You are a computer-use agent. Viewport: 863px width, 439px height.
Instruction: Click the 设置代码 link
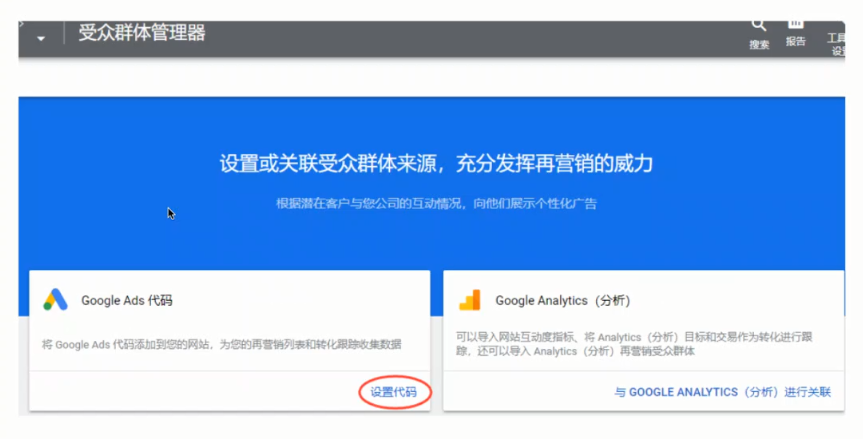(x=394, y=392)
